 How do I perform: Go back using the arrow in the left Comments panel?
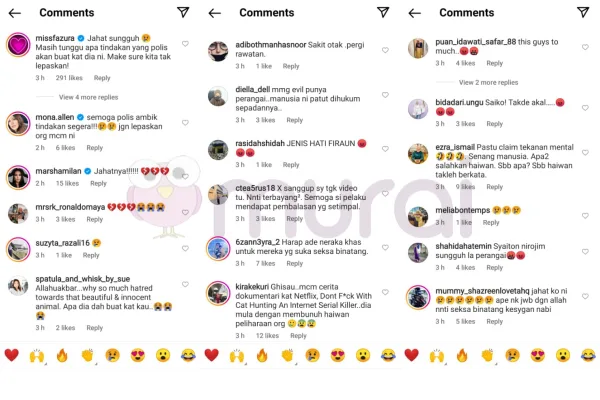coord(15,13)
